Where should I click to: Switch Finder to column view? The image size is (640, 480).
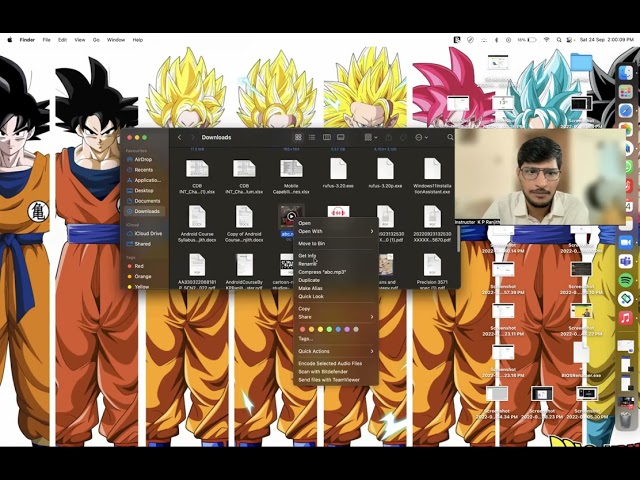(x=327, y=137)
